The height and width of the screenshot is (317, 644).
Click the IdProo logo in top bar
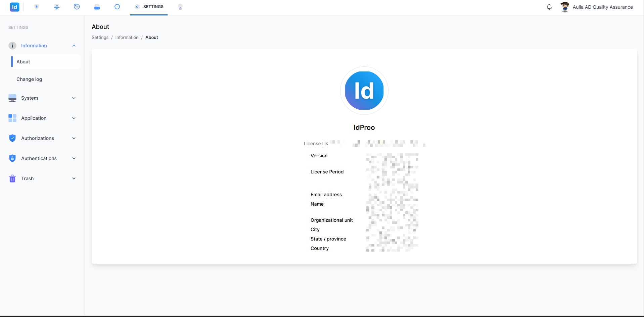click(14, 7)
